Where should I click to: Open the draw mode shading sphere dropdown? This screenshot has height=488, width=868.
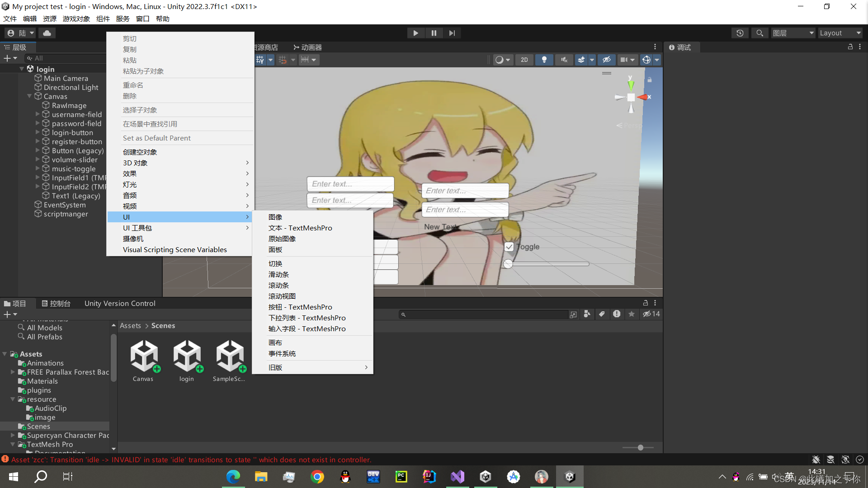(502, 60)
